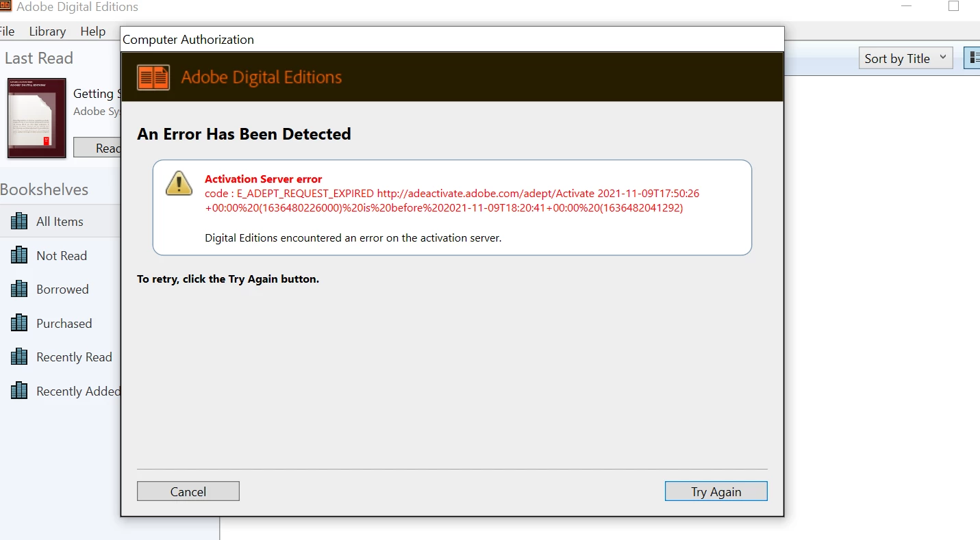Screen dimensions: 980x540
Task: Open the Library menu
Action: [x=47, y=31]
